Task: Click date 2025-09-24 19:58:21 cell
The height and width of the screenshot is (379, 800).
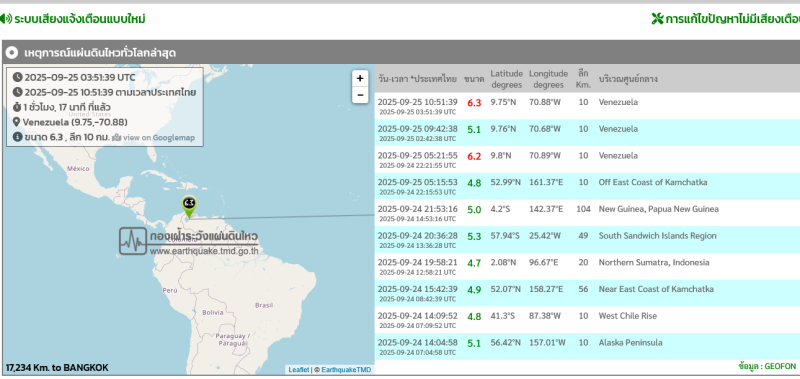Action: (417, 262)
